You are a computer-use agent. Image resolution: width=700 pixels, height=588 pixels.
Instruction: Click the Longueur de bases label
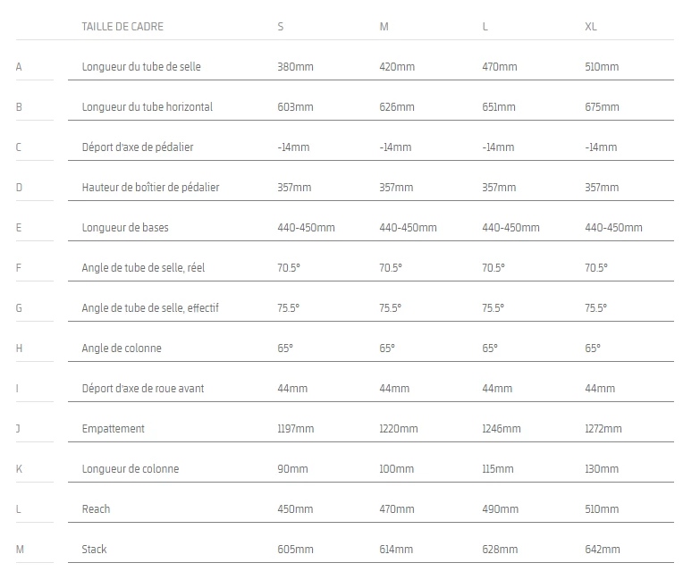click(x=124, y=228)
